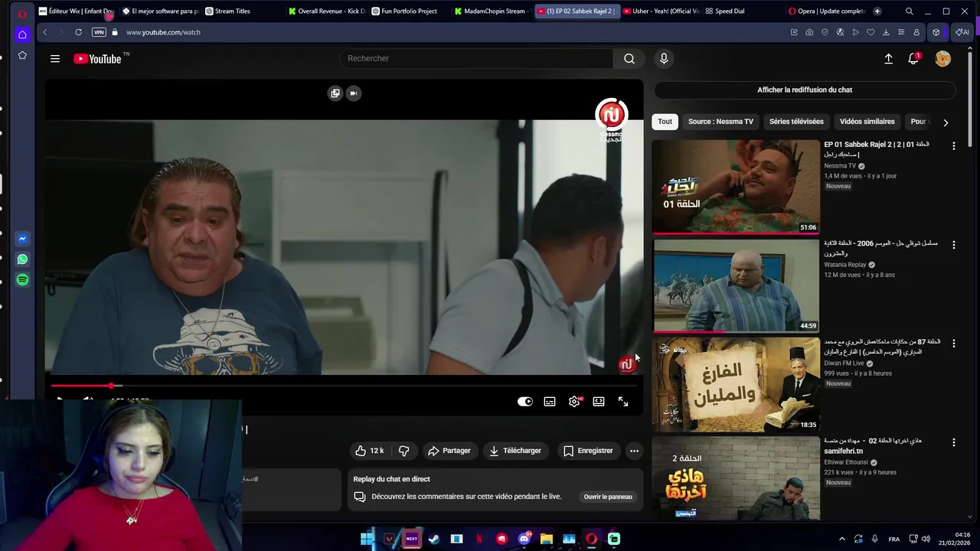Open the 44:59 Watania Replay video thumbnail
The height and width of the screenshot is (551, 980).
coord(736,285)
